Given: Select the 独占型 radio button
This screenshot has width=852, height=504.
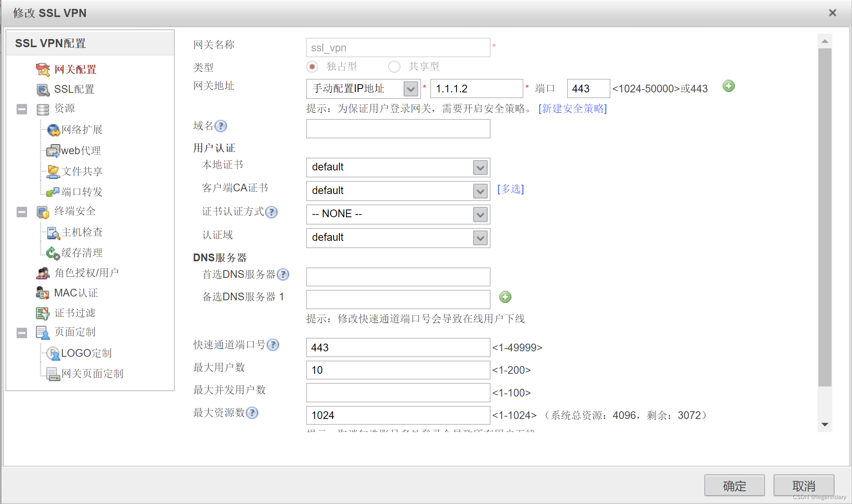Looking at the screenshot, I should click(x=312, y=67).
